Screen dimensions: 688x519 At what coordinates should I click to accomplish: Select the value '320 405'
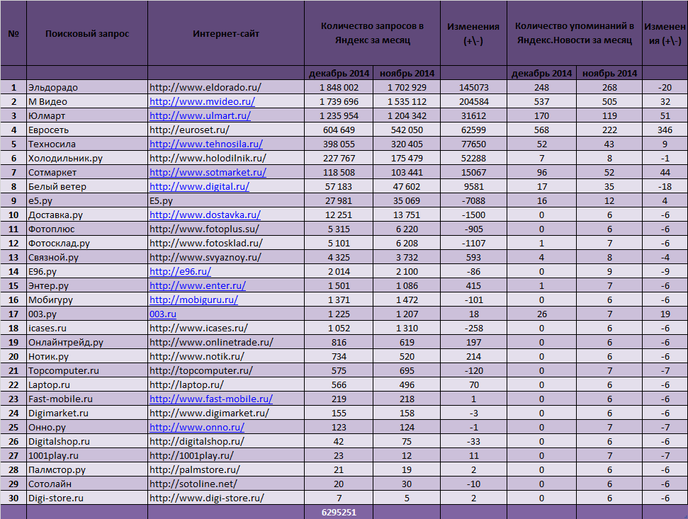(x=407, y=144)
